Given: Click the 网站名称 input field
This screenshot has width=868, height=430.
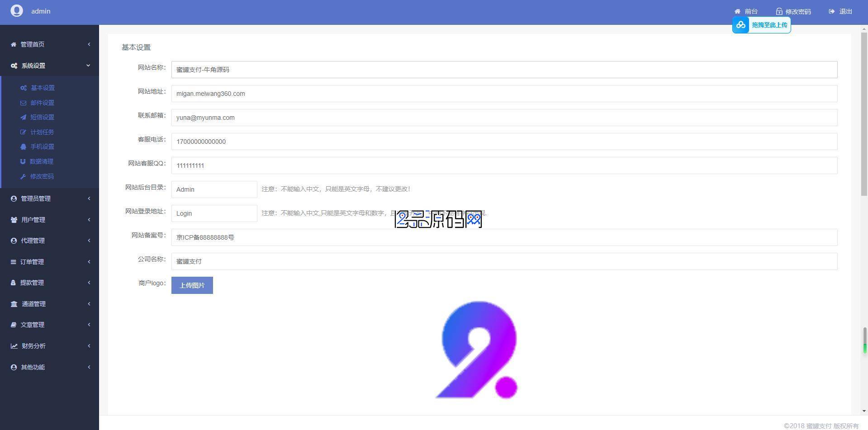Looking at the screenshot, I should point(504,70).
